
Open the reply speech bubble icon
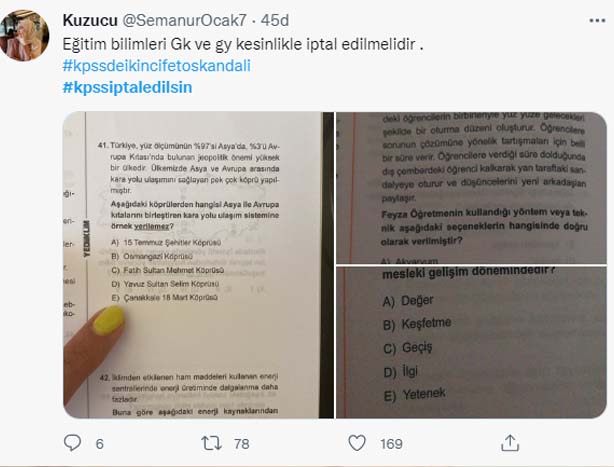tap(72, 443)
